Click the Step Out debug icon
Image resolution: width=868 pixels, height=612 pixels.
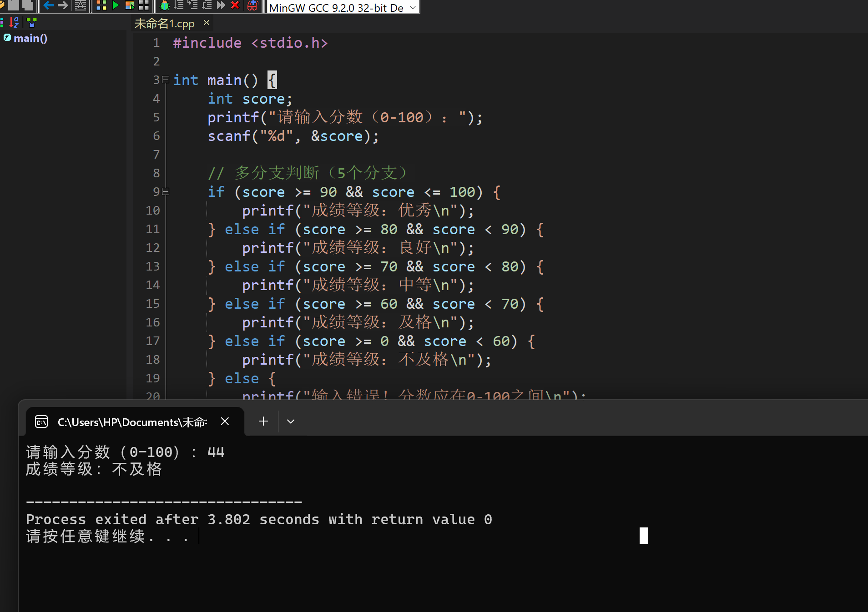pos(207,5)
